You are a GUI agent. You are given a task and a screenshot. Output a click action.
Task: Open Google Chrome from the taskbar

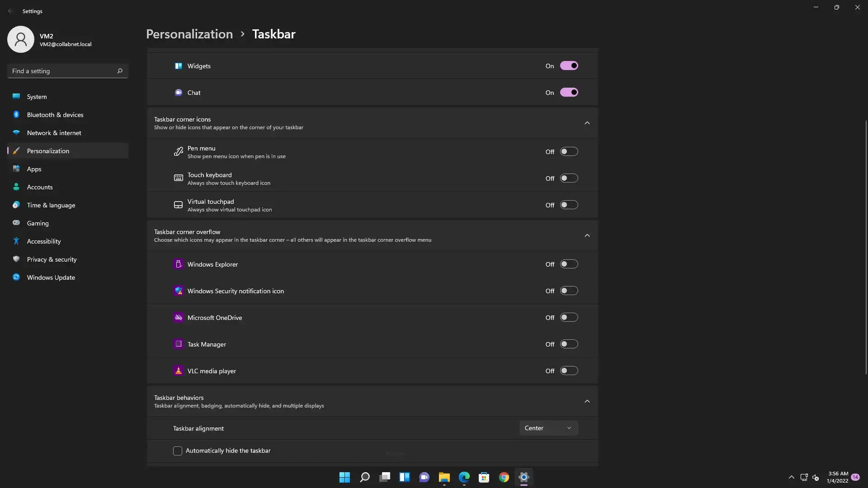coord(504,477)
